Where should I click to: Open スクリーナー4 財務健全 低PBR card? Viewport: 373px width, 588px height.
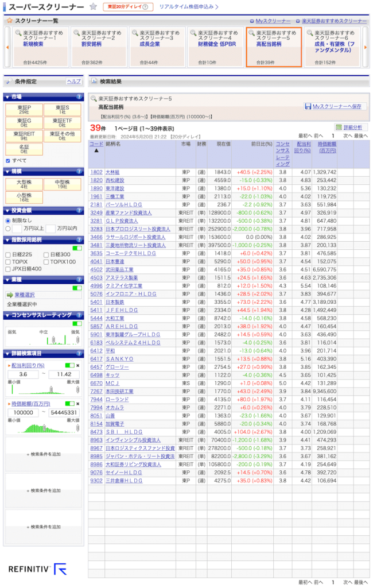pyautogui.click(x=216, y=47)
